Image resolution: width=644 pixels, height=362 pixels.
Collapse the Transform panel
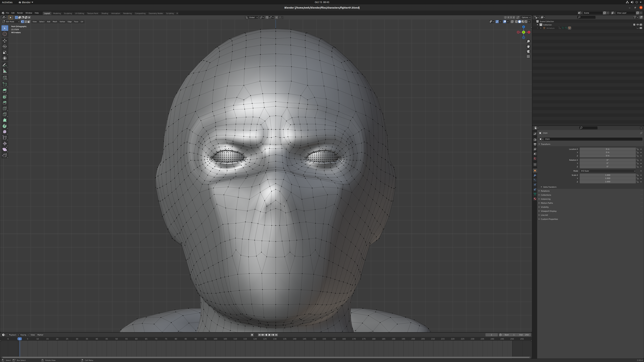coord(546,144)
